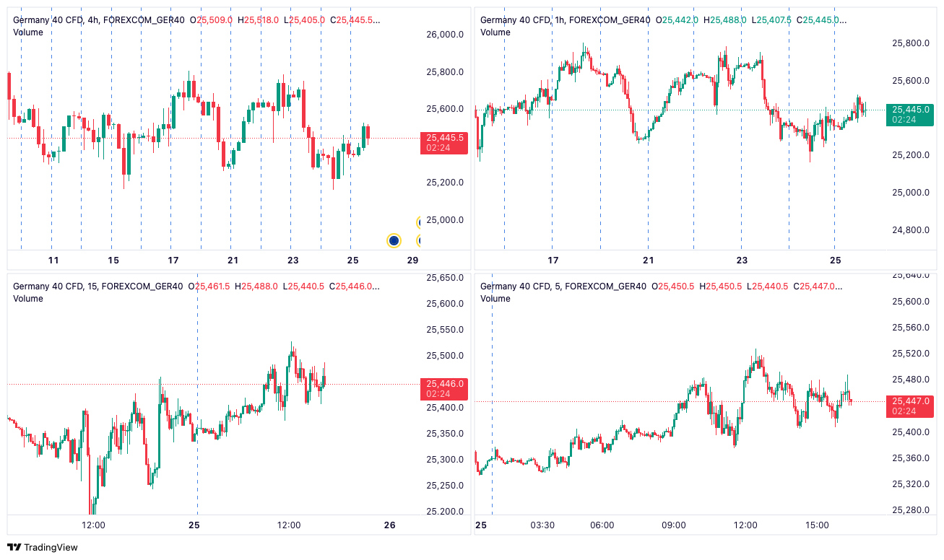Click date 17 on the 4h time axis
The width and height of the screenshot is (944, 560).
tap(173, 260)
